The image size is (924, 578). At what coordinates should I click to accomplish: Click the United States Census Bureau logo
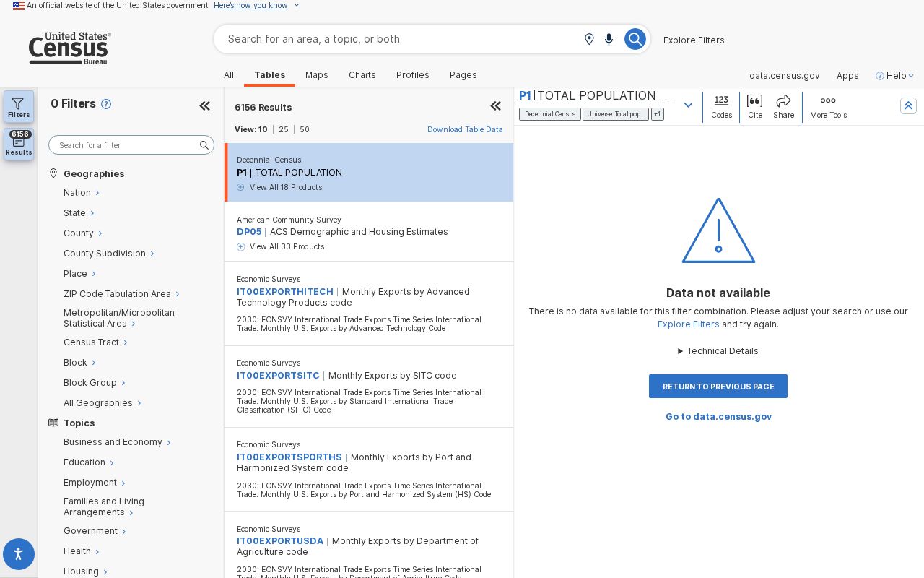pyautogui.click(x=69, y=48)
